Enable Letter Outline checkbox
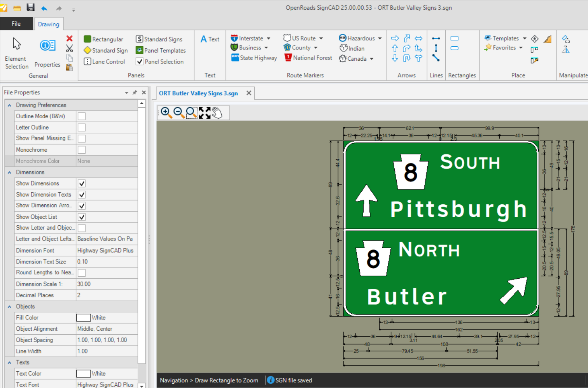This screenshot has height=388, width=588. (82, 128)
